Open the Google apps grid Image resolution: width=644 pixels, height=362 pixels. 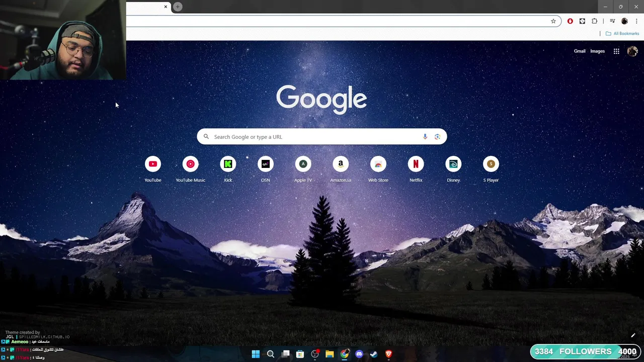(x=616, y=51)
